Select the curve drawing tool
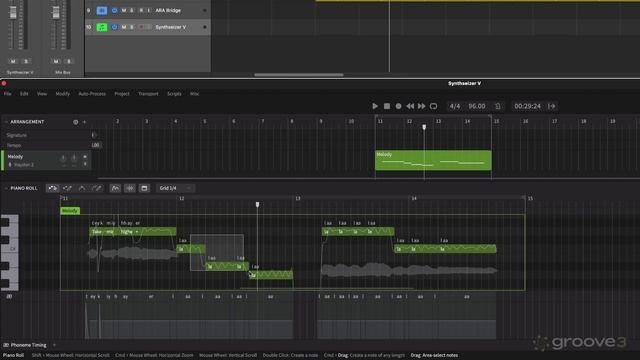The height and width of the screenshot is (360, 640). coord(82,188)
